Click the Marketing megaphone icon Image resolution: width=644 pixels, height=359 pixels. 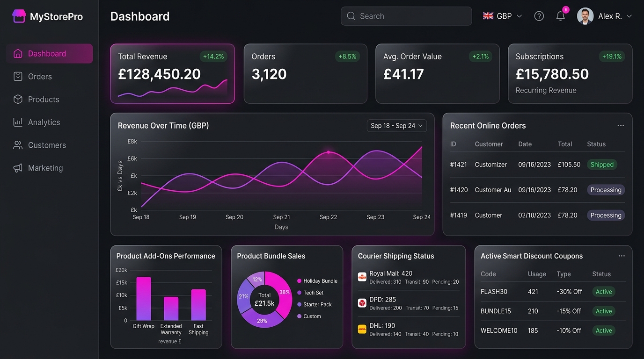tap(18, 168)
